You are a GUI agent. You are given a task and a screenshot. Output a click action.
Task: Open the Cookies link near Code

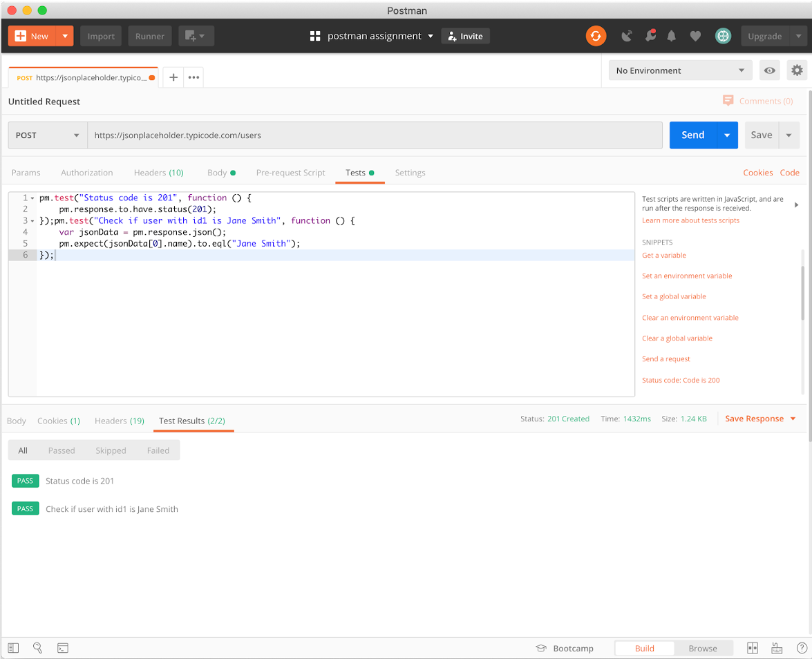click(757, 173)
